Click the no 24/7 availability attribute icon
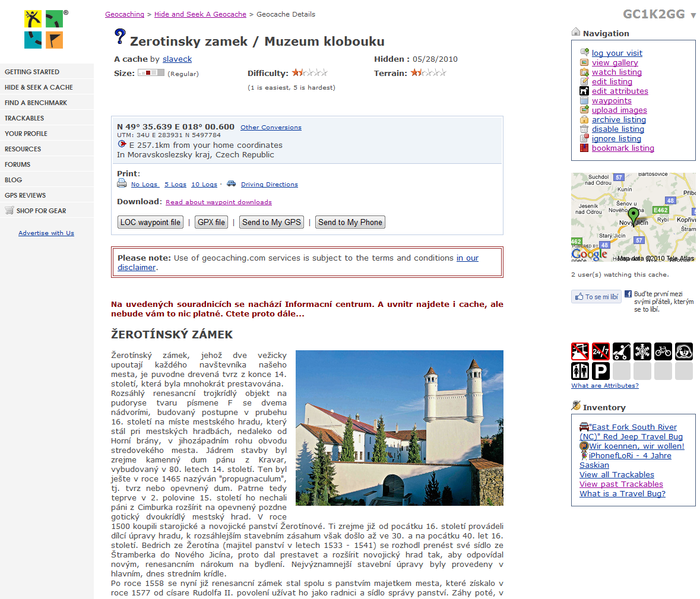The height and width of the screenshot is (599, 700). coord(600,351)
